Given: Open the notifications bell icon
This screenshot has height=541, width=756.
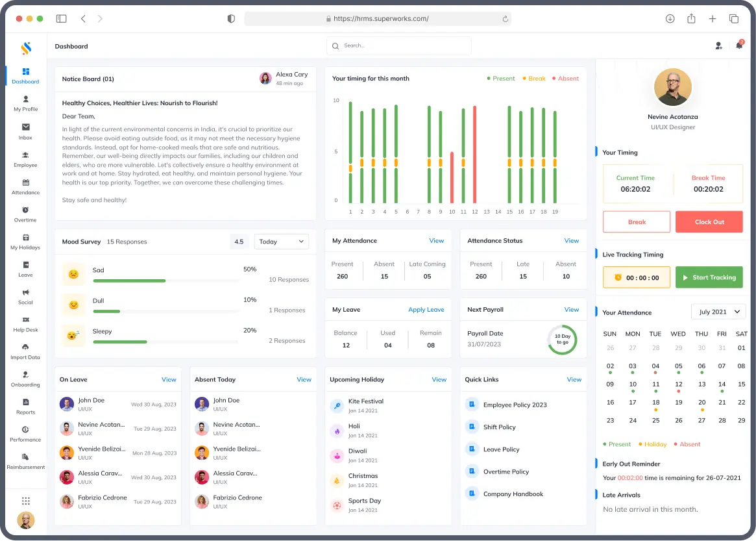Looking at the screenshot, I should 738,45.
